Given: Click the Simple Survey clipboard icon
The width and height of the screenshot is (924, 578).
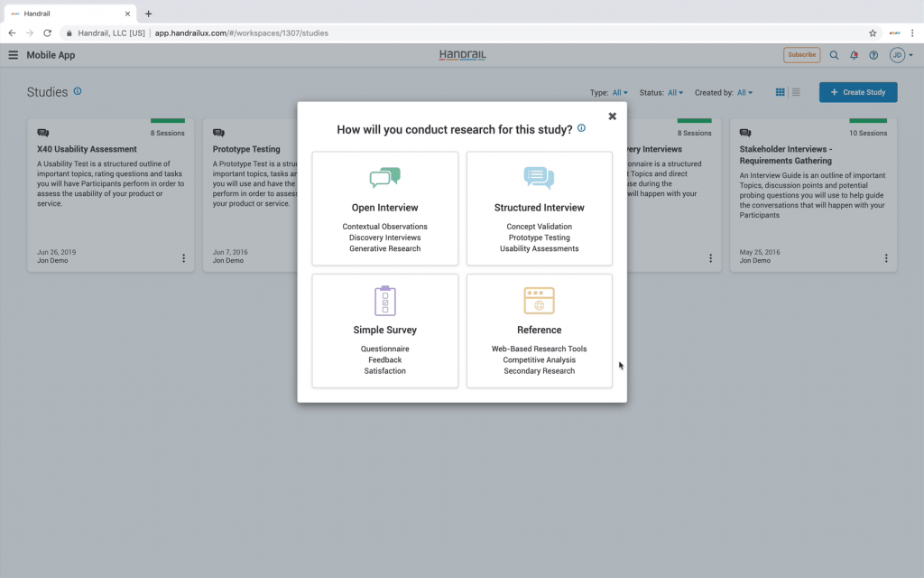Looking at the screenshot, I should (x=385, y=300).
